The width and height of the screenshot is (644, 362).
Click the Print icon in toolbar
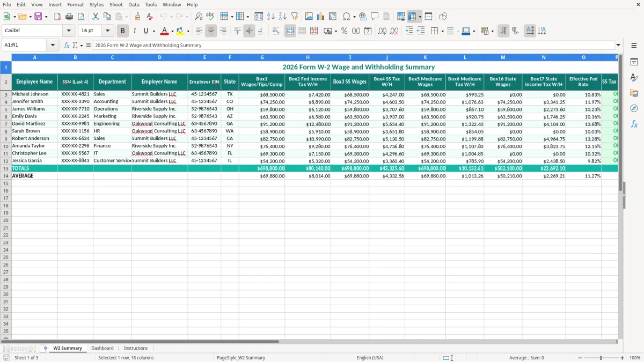[69, 17]
